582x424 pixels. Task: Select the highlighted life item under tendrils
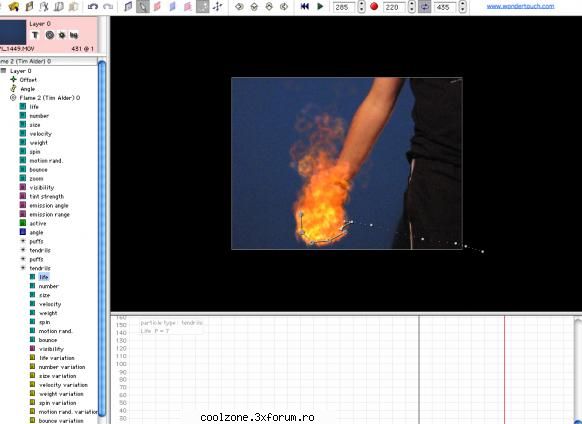44,277
